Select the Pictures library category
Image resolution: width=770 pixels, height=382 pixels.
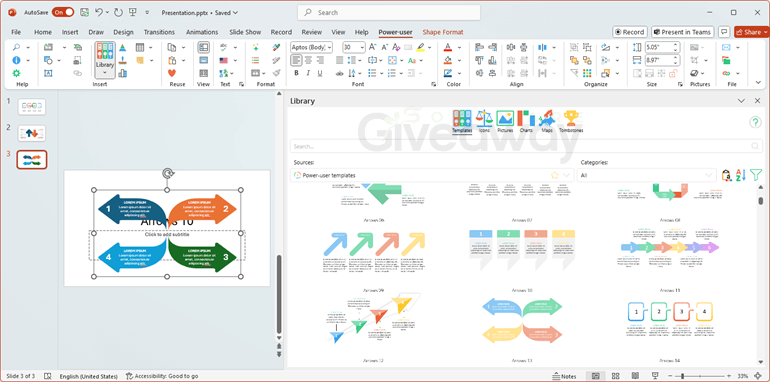pyautogui.click(x=505, y=122)
